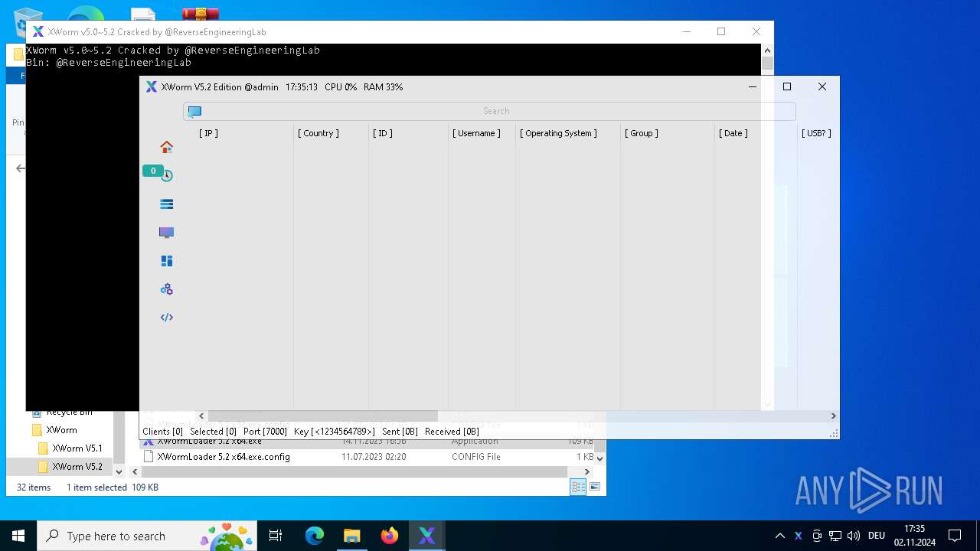Maximize the Cracked by console window
The image size is (980, 551).
coord(720,31)
